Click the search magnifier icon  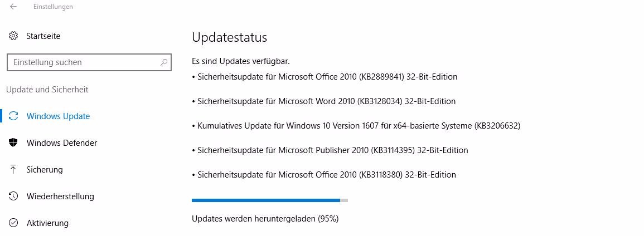tap(164, 62)
